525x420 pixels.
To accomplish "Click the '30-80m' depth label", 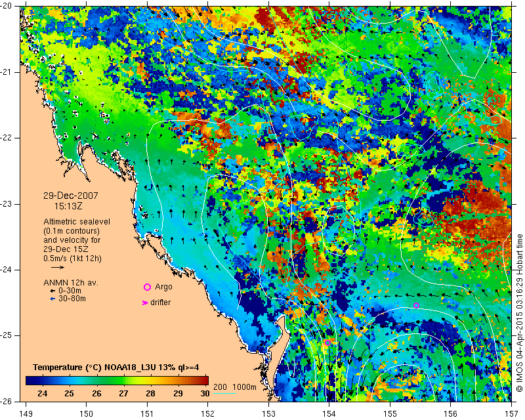I will [72, 299].
